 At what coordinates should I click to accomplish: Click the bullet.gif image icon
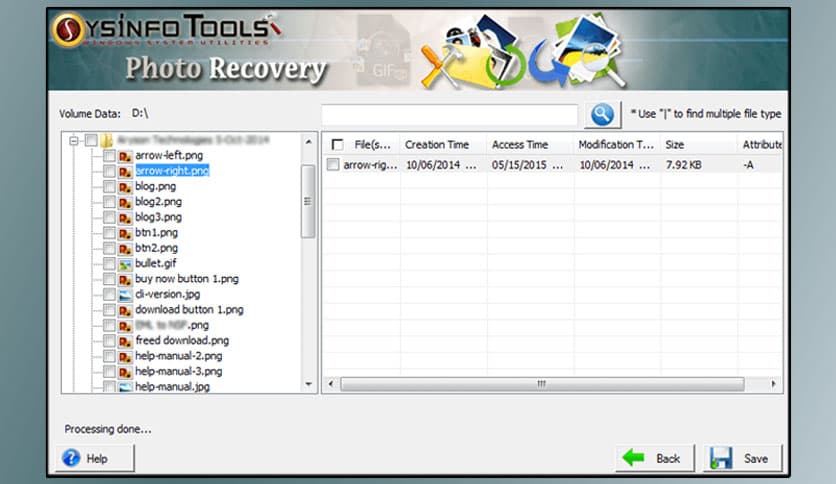click(125, 264)
